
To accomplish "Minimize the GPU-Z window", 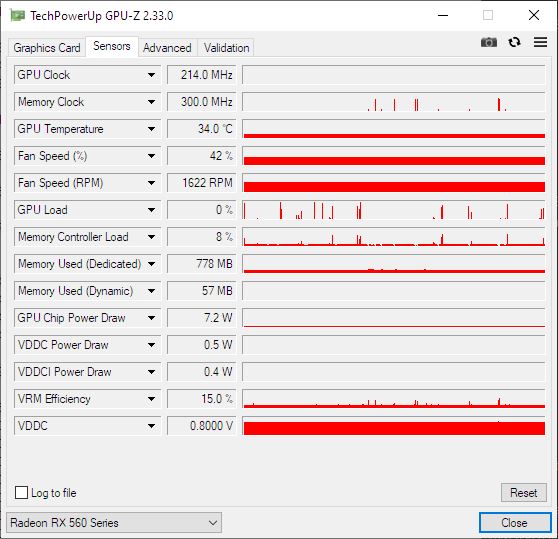I will [443, 15].
